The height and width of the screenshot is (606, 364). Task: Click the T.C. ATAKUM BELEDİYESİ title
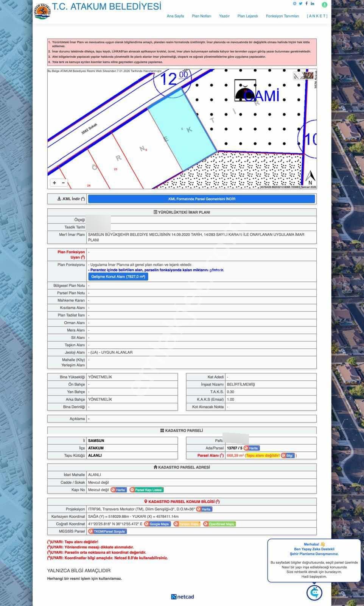[106, 6]
